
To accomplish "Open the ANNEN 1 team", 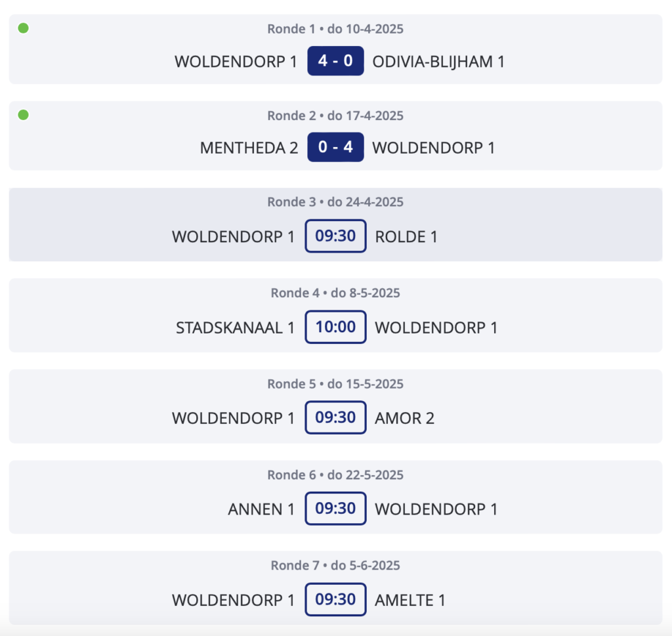I will click(261, 509).
